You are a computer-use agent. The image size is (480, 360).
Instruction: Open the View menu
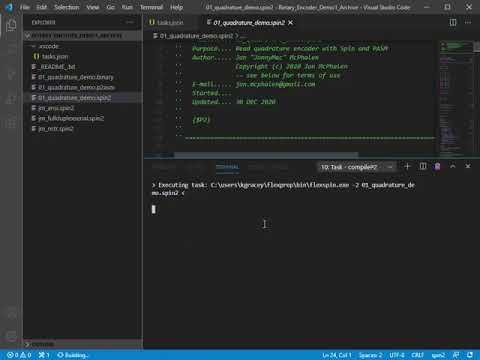tap(92, 7)
